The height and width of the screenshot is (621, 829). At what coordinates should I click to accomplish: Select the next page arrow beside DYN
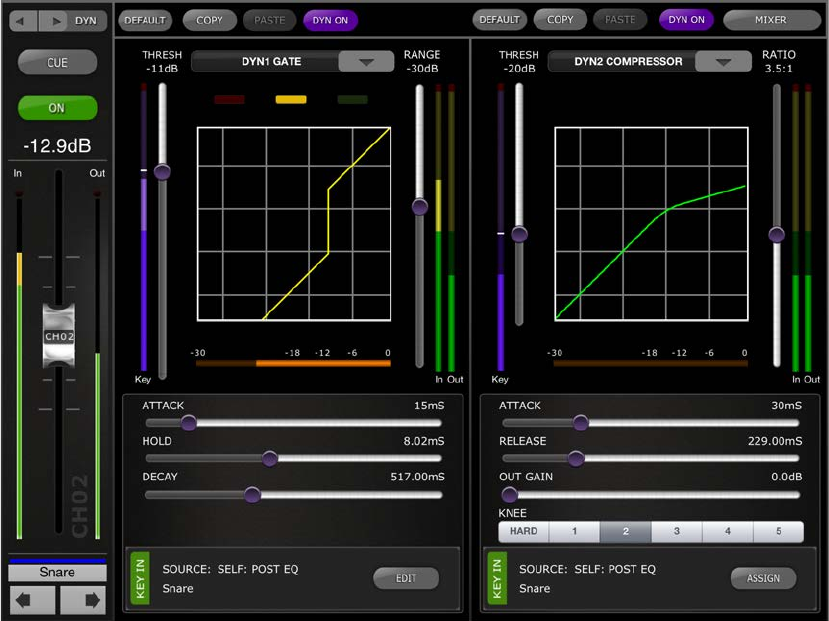coord(53,21)
